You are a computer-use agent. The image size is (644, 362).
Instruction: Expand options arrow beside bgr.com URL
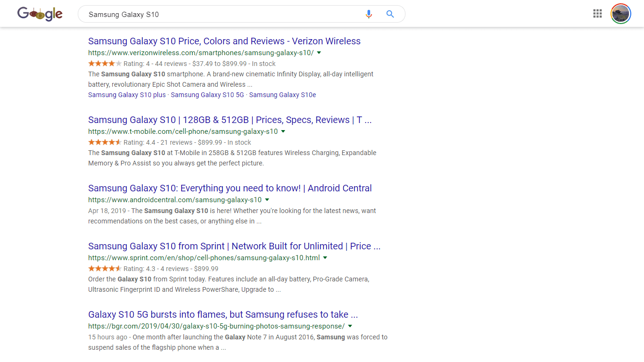tap(350, 326)
